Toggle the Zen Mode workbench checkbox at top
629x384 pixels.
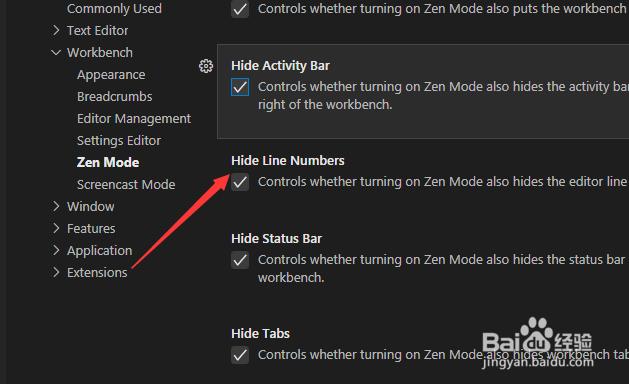[240, 9]
